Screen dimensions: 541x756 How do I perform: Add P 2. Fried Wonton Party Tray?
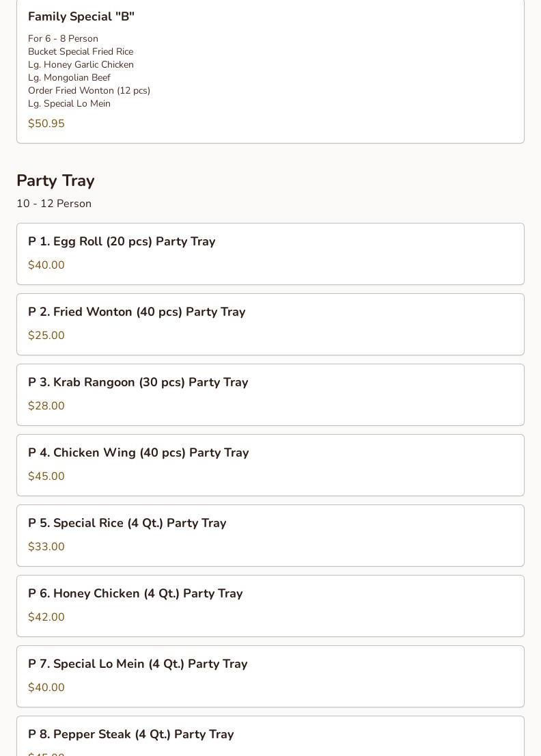point(137,312)
